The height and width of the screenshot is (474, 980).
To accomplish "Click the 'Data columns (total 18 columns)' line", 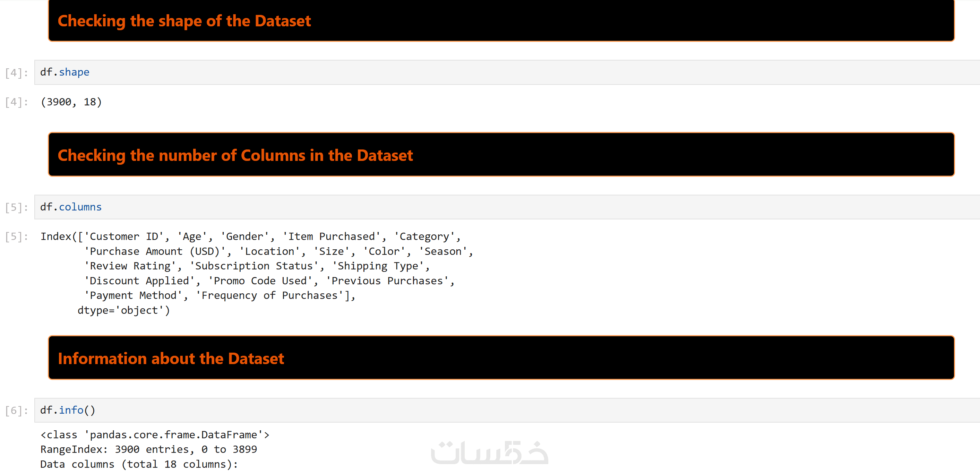I will 139,465.
